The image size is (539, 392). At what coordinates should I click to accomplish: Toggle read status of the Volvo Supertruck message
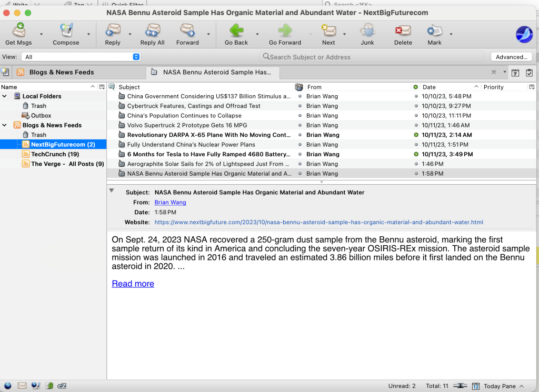point(416,125)
